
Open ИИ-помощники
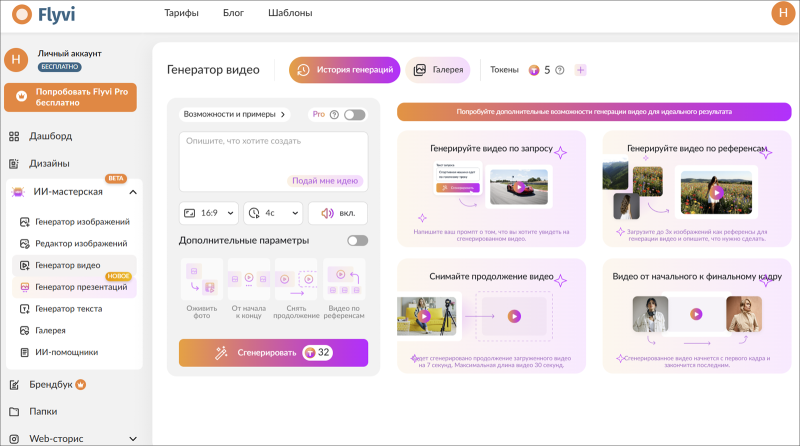point(66,352)
